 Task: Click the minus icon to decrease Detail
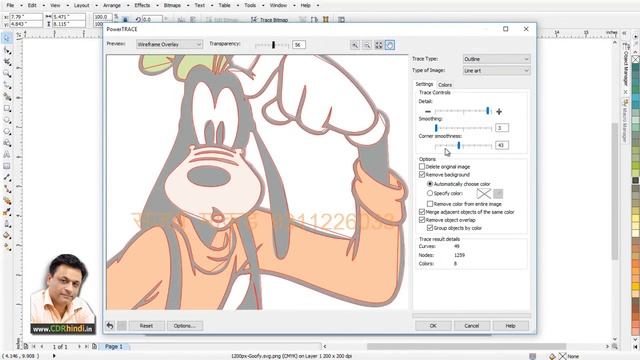tap(427, 111)
